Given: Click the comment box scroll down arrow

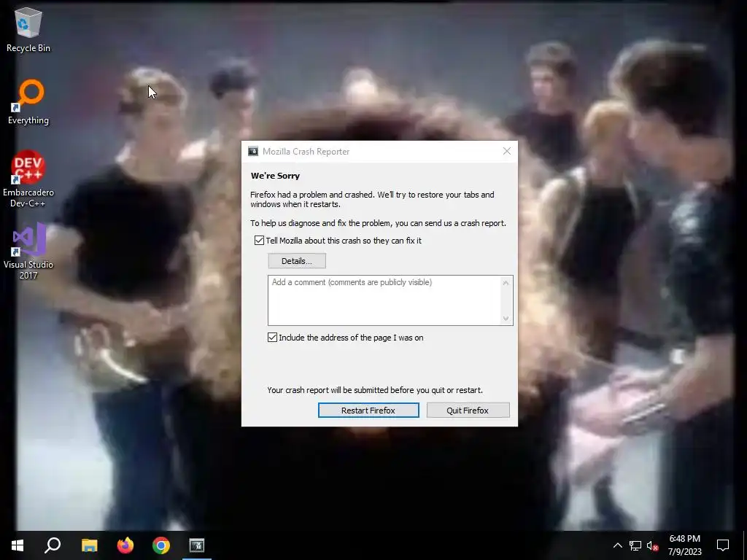Looking at the screenshot, I should tap(506, 319).
